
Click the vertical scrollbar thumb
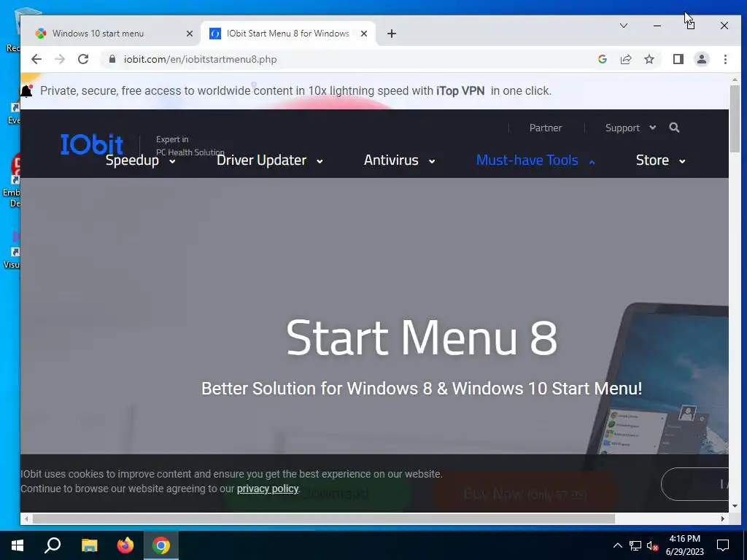tap(735, 119)
